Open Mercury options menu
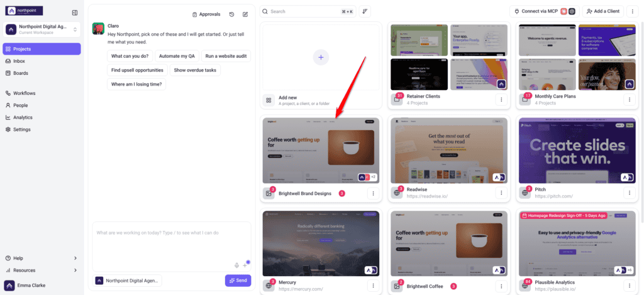The width and height of the screenshot is (644, 295). [374, 286]
